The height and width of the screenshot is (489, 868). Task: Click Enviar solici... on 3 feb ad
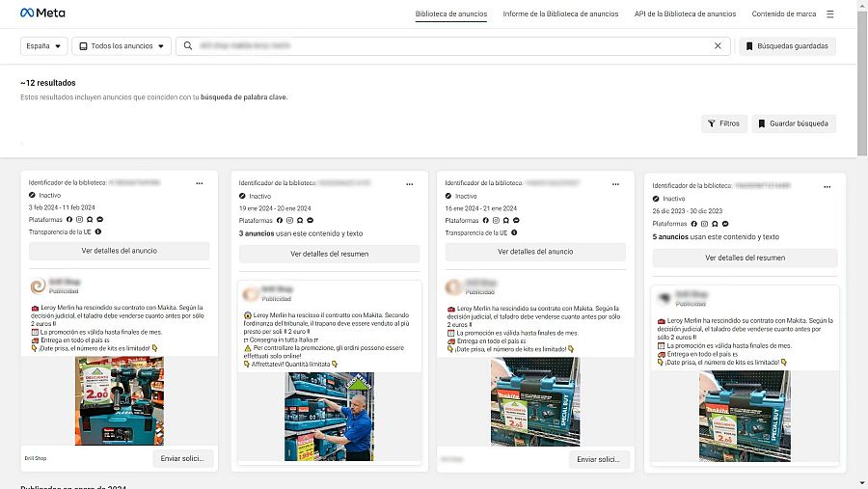click(182, 458)
